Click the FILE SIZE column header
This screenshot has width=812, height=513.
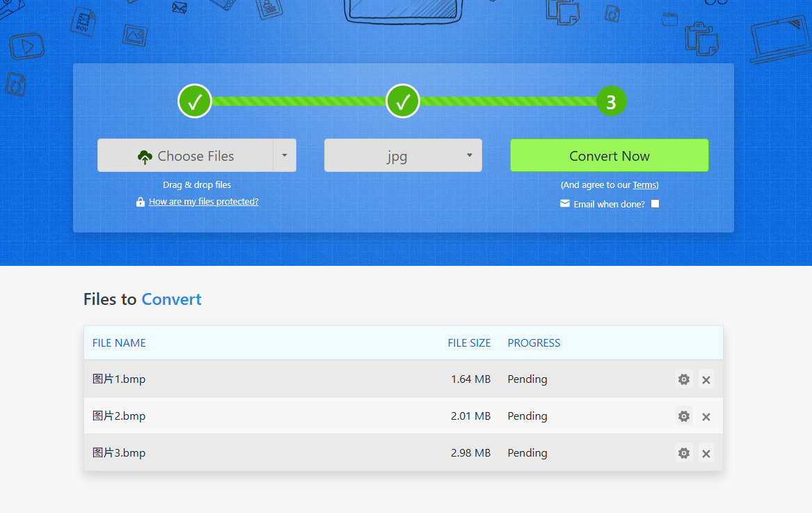(x=469, y=343)
